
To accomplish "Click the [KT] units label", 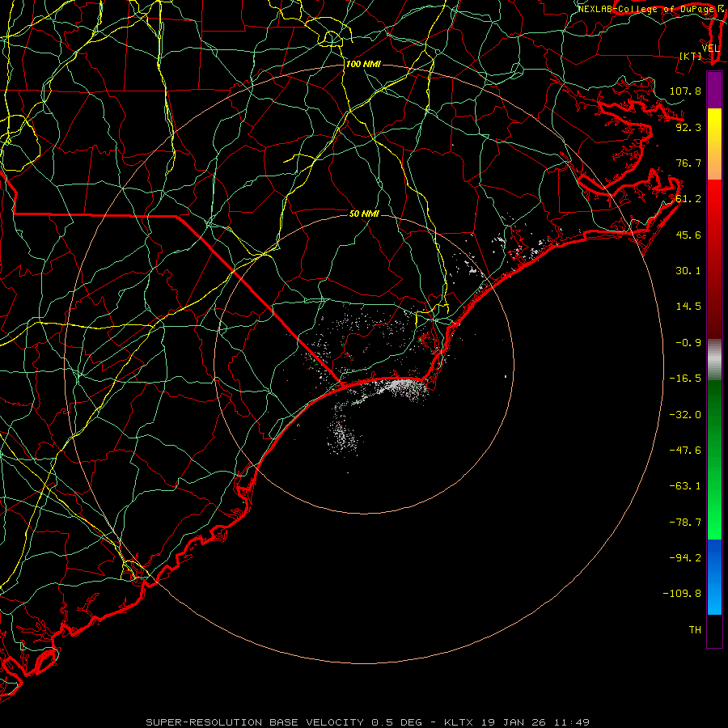I will [x=691, y=56].
